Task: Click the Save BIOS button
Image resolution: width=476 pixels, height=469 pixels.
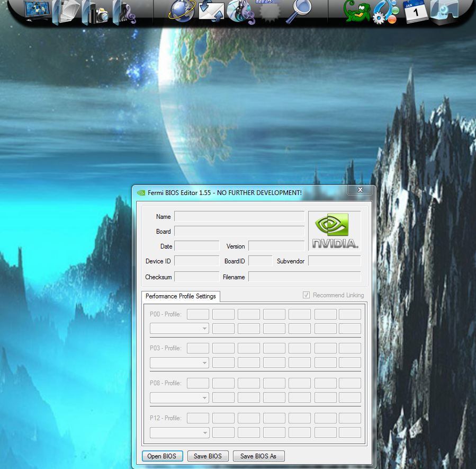Action: pos(208,456)
